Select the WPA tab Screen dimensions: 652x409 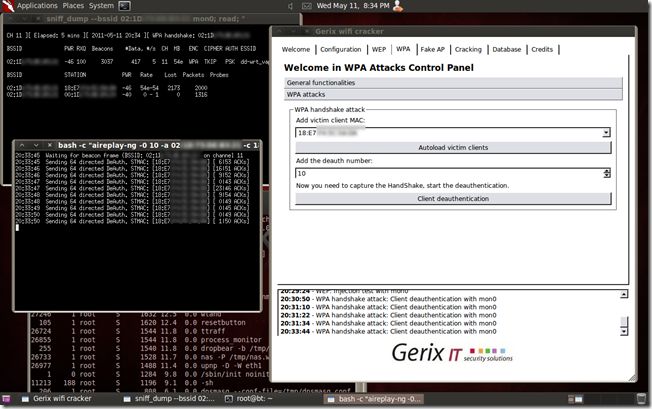403,49
